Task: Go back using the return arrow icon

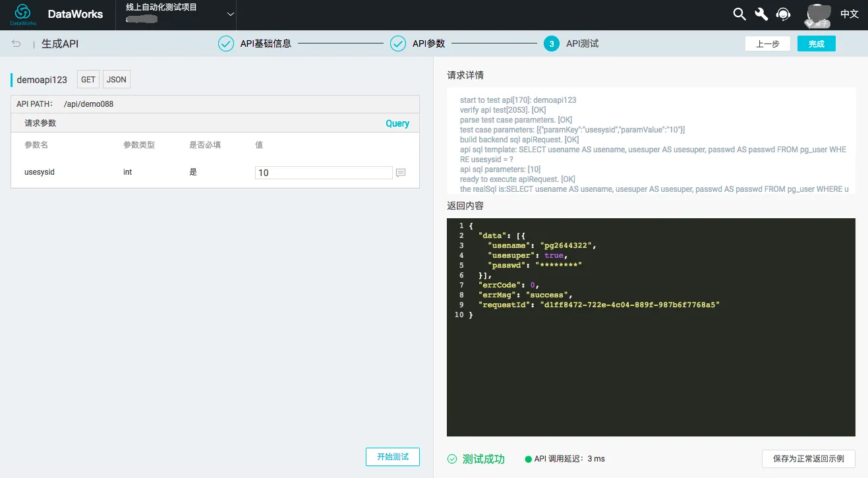Action: (x=16, y=44)
